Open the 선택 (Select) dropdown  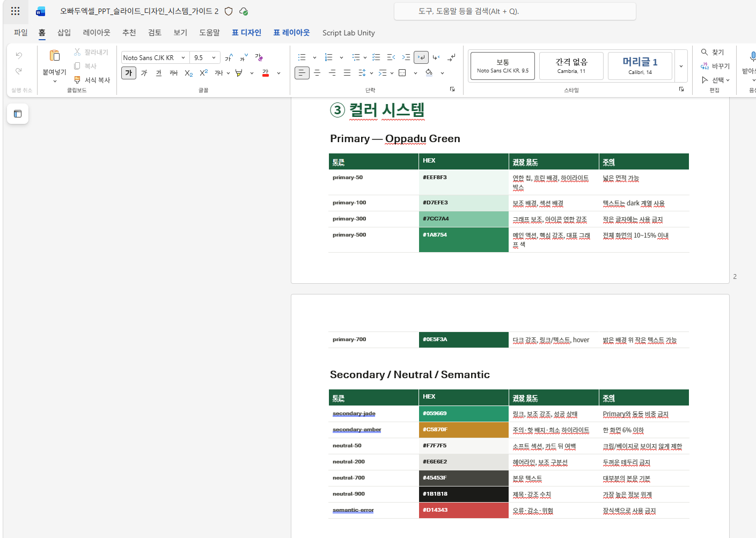pyautogui.click(x=716, y=80)
